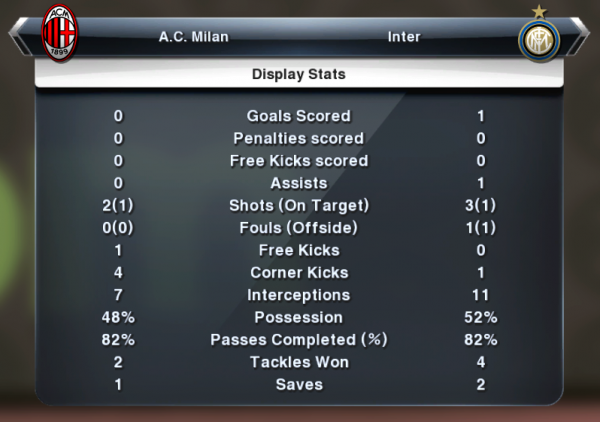The width and height of the screenshot is (600, 422).
Task: Click the Assists stat label
Action: point(299,183)
